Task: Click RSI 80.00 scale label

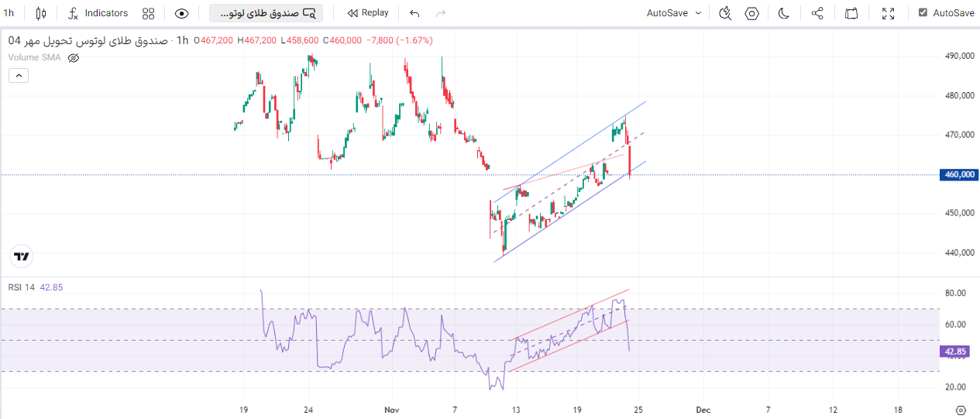Action: [956, 293]
